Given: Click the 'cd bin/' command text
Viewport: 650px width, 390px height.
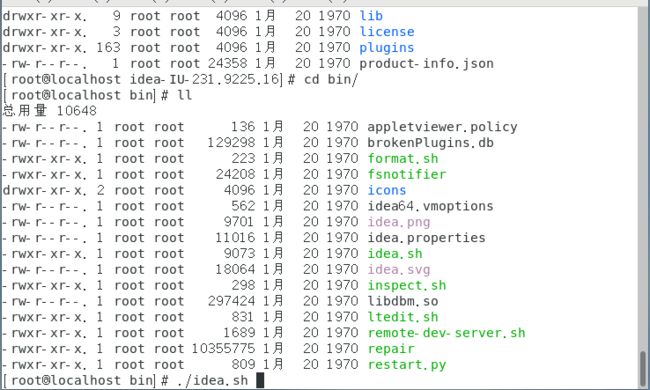Looking at the screenshot, I should (x=331, y=79).
